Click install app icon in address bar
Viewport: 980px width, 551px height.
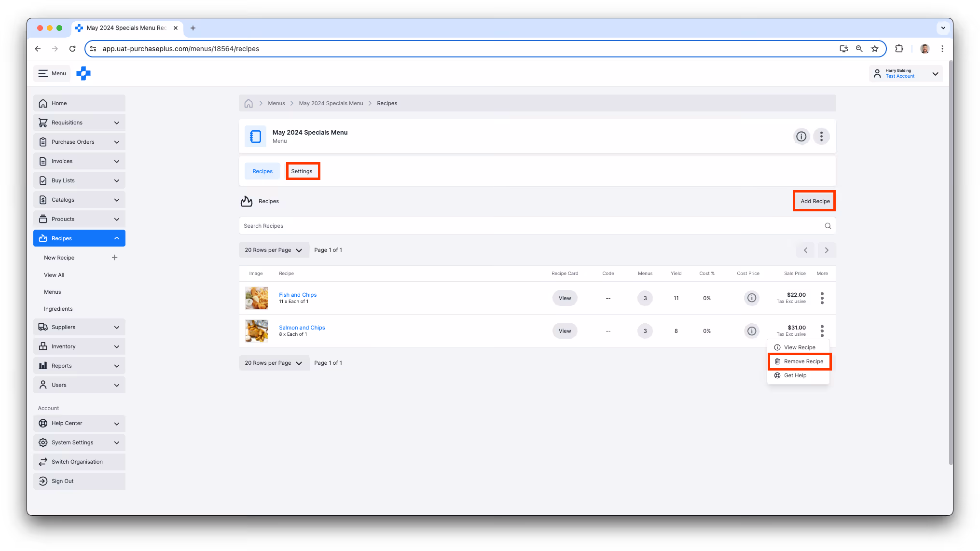(x=843, y=49)
